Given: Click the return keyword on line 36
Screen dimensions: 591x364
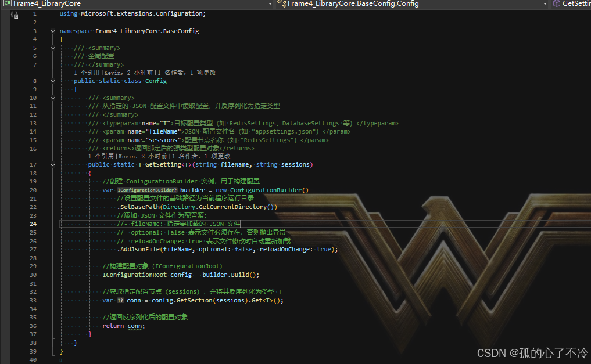Looking at the screenshot, I should [113, 326].
